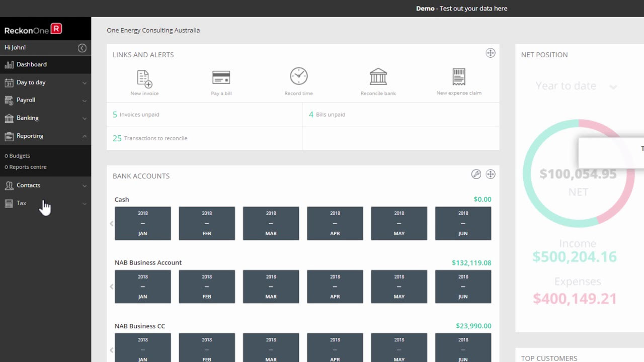Collapse the Reporting menu

click(45, 136)
